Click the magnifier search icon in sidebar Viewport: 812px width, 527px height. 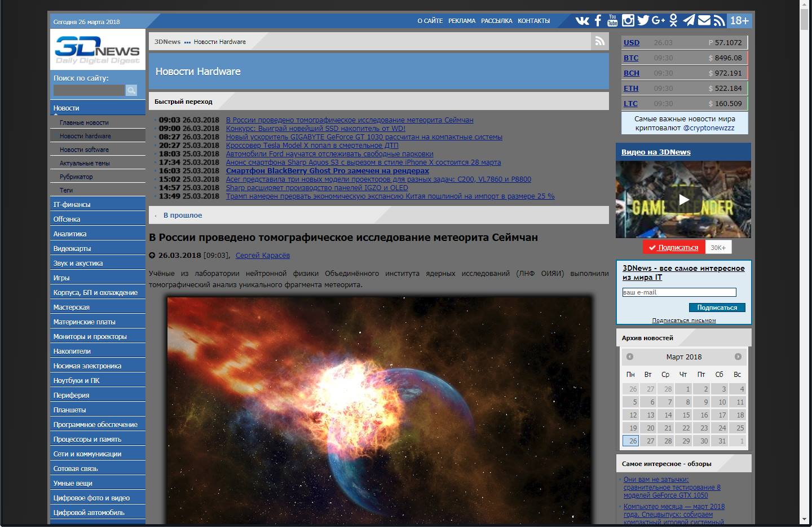[x=131, y=90]
